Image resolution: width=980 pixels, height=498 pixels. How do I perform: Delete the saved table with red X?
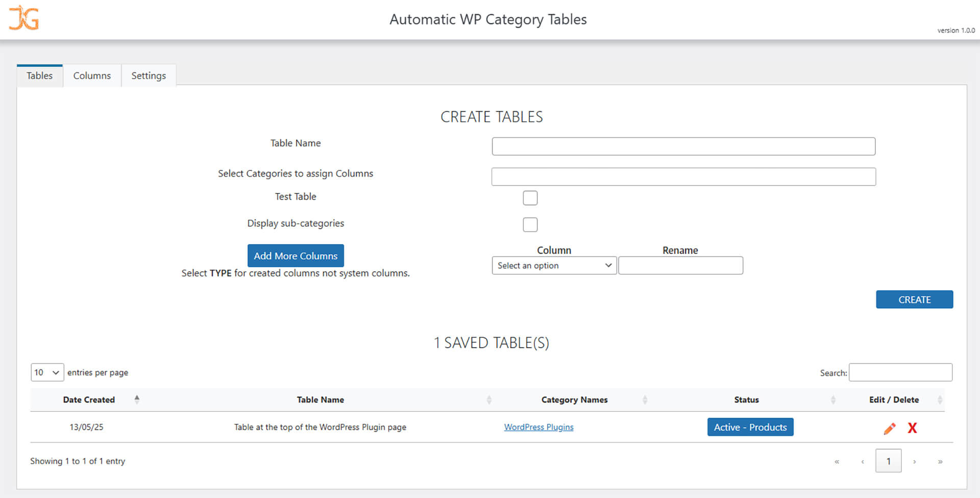(912, 428)
